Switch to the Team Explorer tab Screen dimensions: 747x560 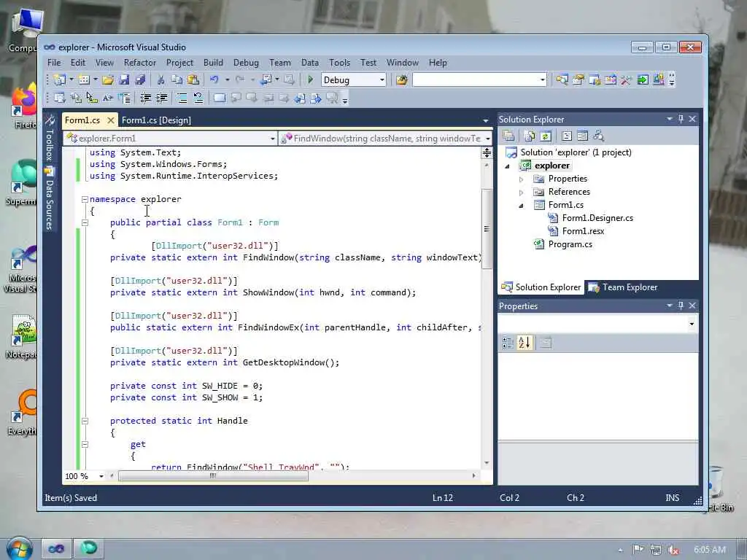pos(623,287)
